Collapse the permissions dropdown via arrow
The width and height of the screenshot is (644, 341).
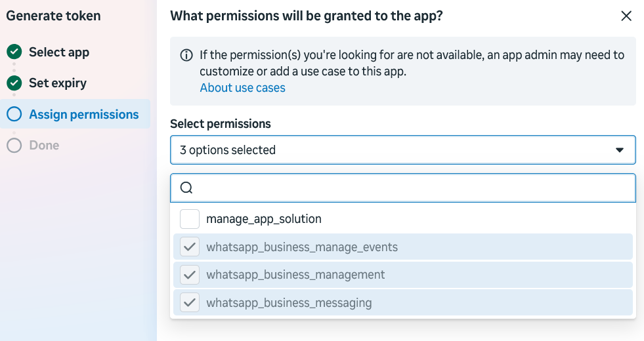(x=620, y=150)
